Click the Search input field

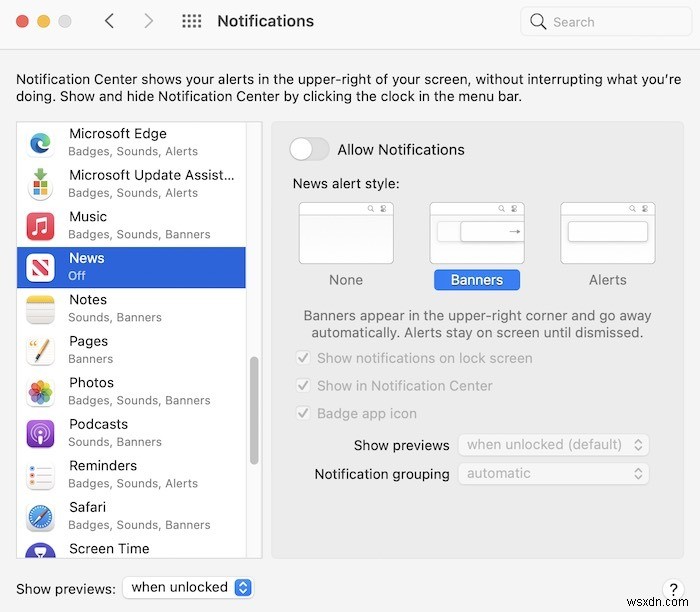click(x=606, y=21)
